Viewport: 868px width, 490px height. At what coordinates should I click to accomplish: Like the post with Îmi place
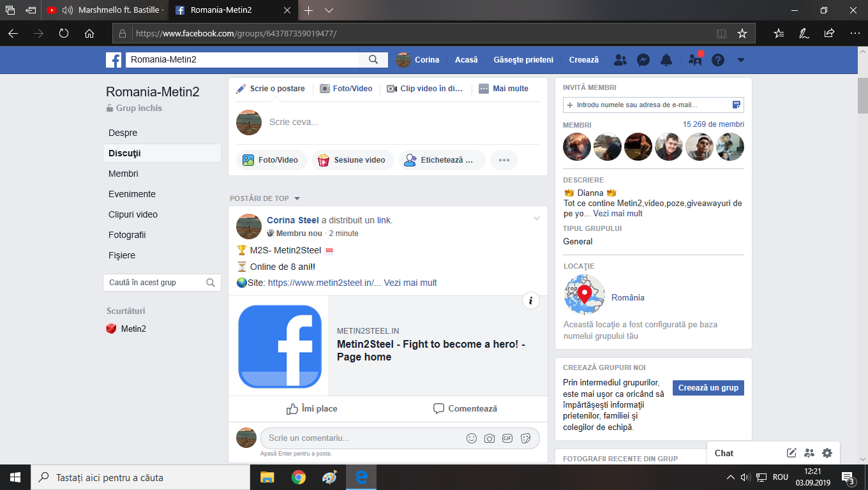tap(311, 408)
